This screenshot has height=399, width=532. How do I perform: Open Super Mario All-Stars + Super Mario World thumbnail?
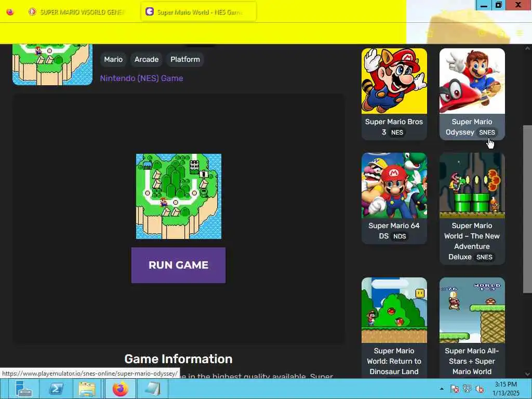472,310
